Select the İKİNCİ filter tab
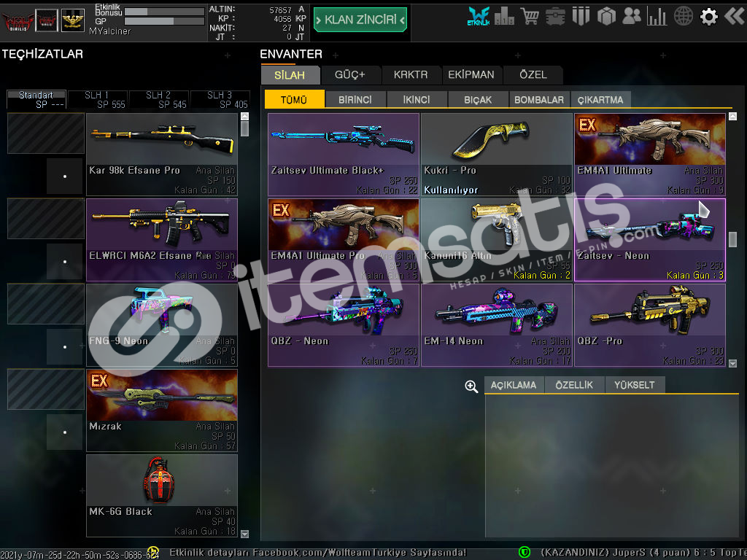 (x=417, y=99)
